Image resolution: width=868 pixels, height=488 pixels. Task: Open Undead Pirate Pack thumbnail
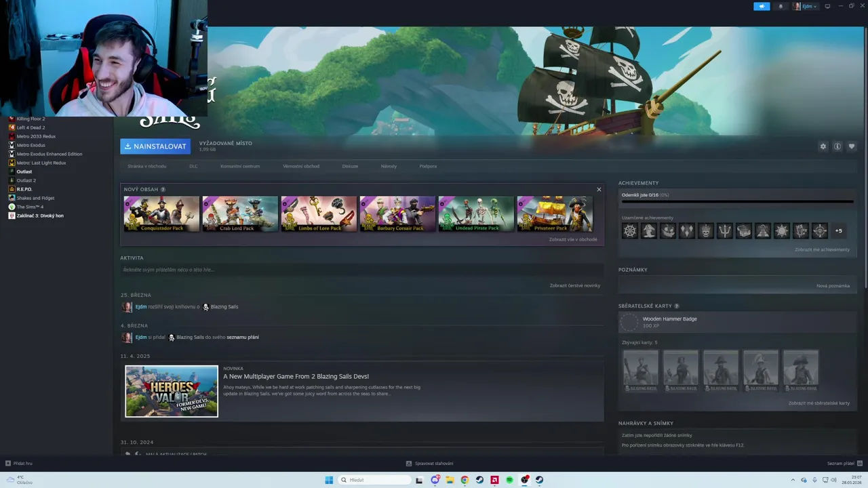[x=476, y=214]
